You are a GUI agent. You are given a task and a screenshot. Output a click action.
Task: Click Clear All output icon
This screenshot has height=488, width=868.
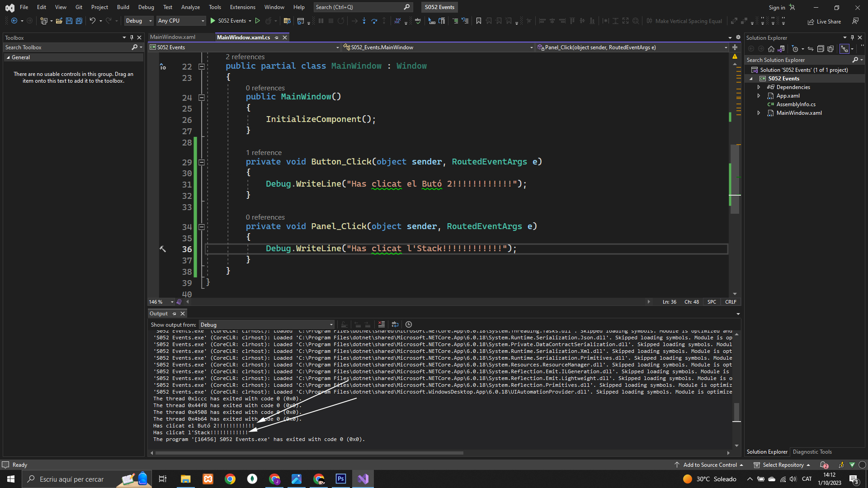click(x=382, y=324)
